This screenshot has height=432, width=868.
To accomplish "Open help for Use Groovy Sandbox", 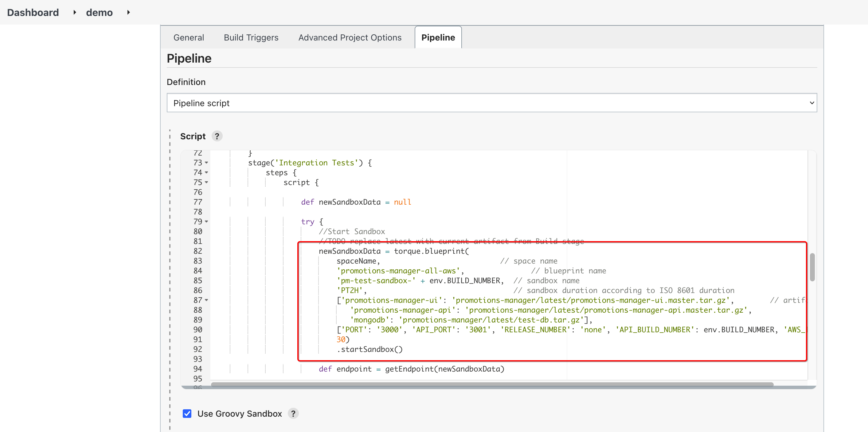I will click(x=293, y=414).
